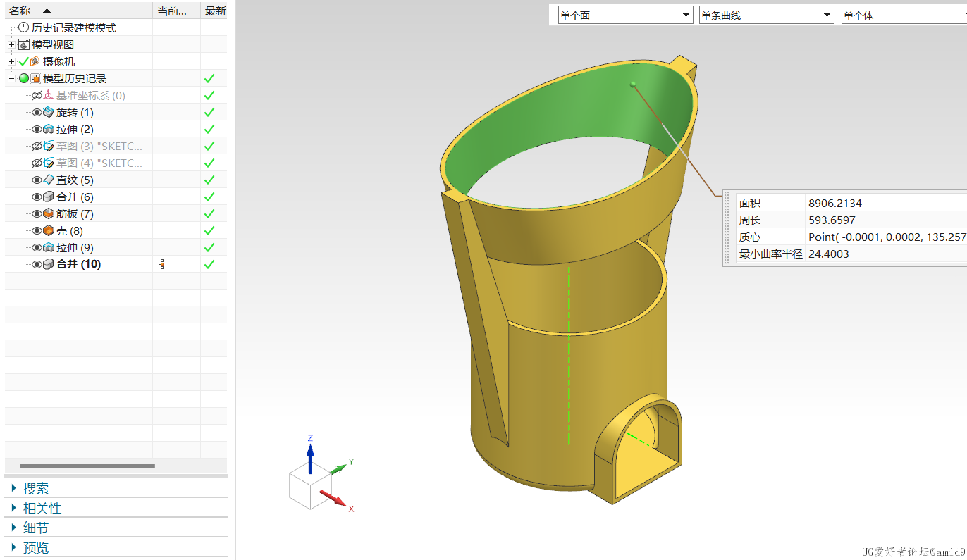Viewport: 967px width, 560px height.
Task: Click the 直纹 (5) ruled surface icon
Action: (x=49, y=180)
